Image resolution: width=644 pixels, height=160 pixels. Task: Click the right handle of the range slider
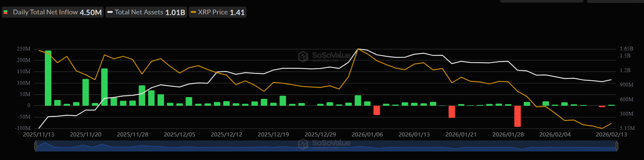tap(617, 146)
